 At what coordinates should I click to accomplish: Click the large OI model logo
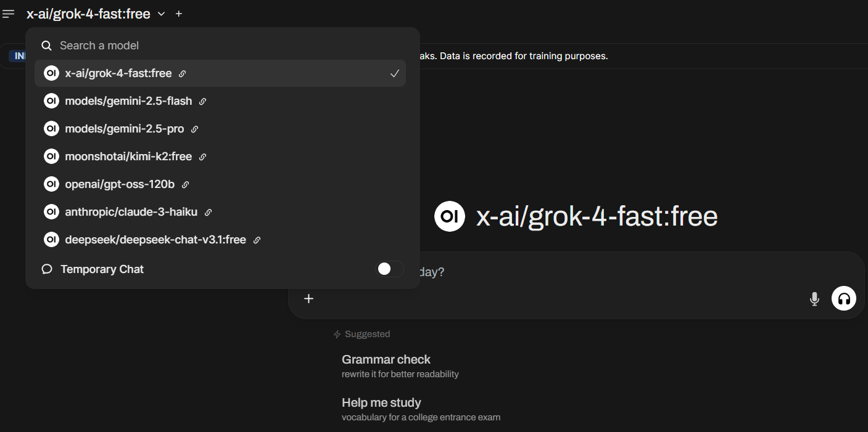click(x=450, y=216)
